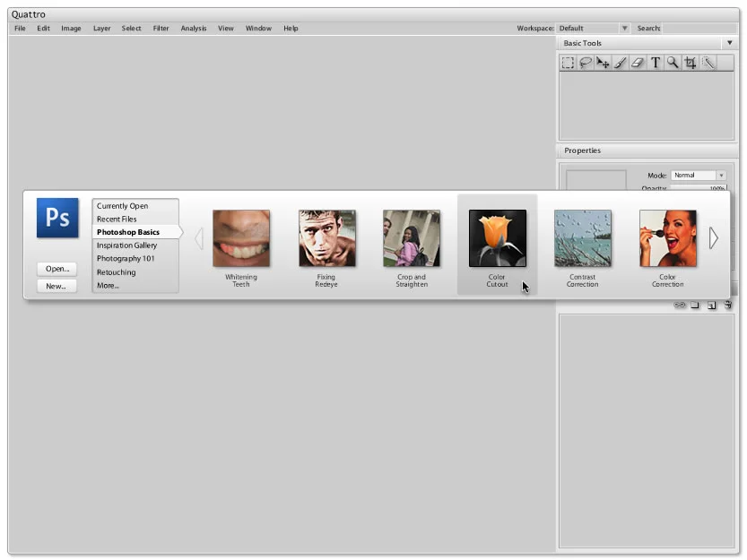Viewport: 747px width, 560px height.
Task: Open the Filter menu
Action: pyautogui.click(x=161, y=29)
